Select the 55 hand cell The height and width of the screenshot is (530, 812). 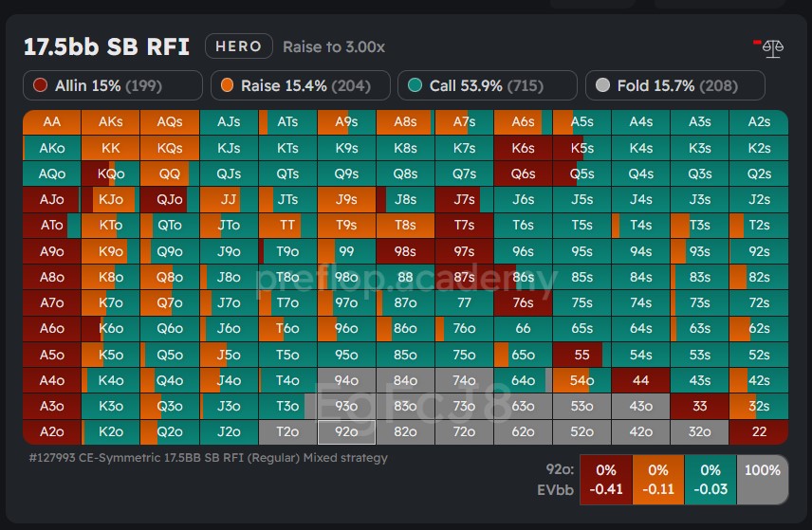582,355
